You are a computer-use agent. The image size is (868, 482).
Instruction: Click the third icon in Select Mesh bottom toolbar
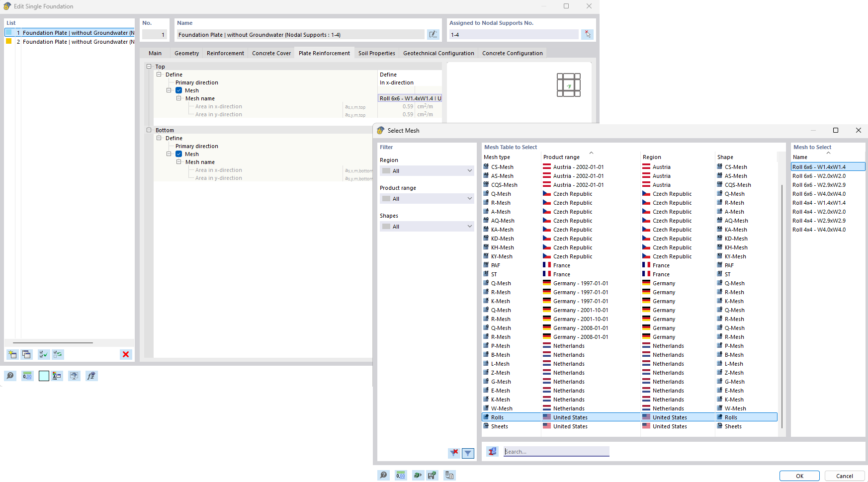tap(418, 476)
